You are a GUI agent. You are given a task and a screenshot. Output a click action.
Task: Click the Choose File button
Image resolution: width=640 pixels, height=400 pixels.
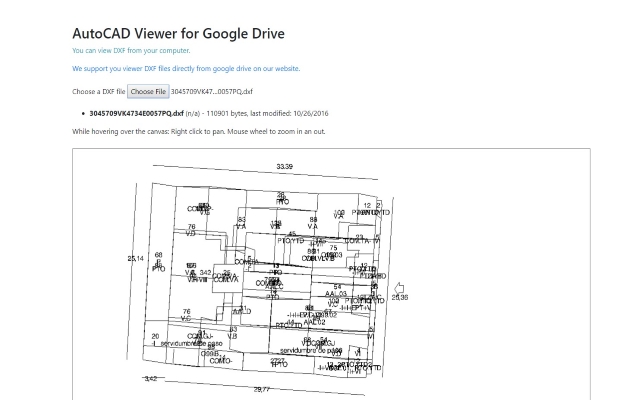148,91
